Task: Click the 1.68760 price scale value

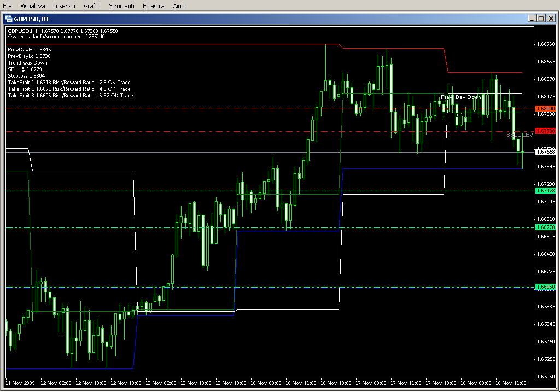Action: click(x=546, y=44)
